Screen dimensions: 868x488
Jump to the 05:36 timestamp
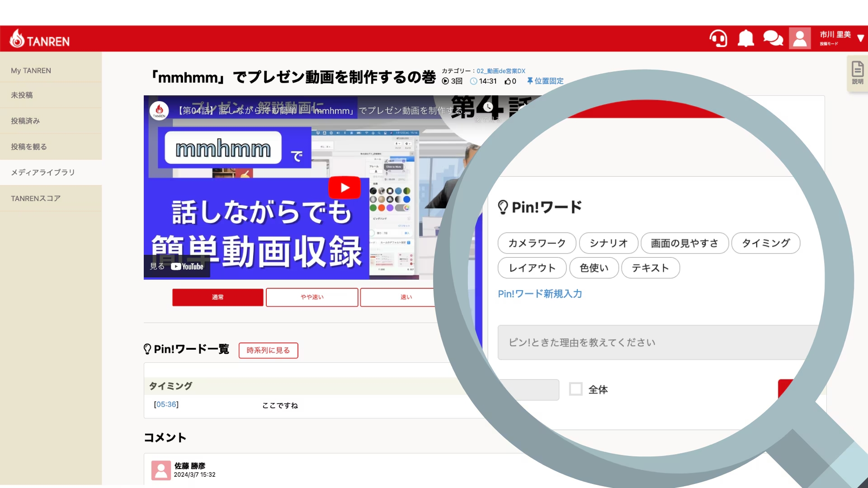[x=166, y=404]
